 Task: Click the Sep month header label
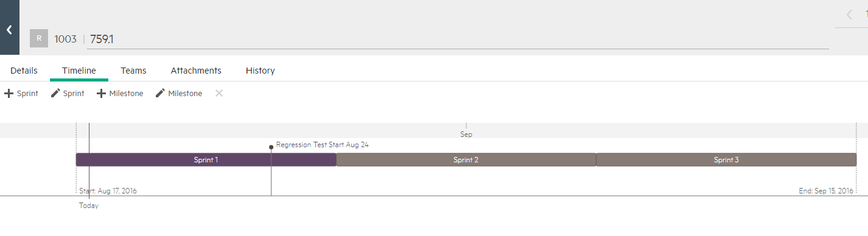(x=466, y=134)
